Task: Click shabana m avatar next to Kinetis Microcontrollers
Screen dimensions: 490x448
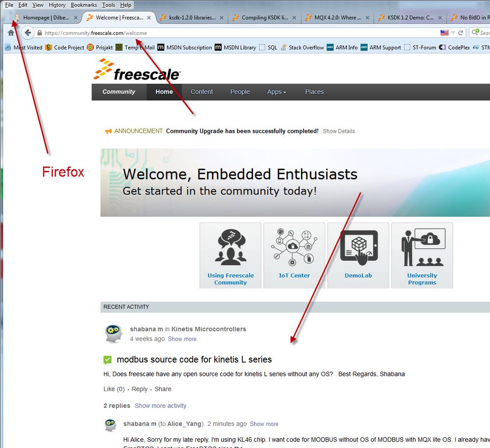Action: tap(113, 333)
